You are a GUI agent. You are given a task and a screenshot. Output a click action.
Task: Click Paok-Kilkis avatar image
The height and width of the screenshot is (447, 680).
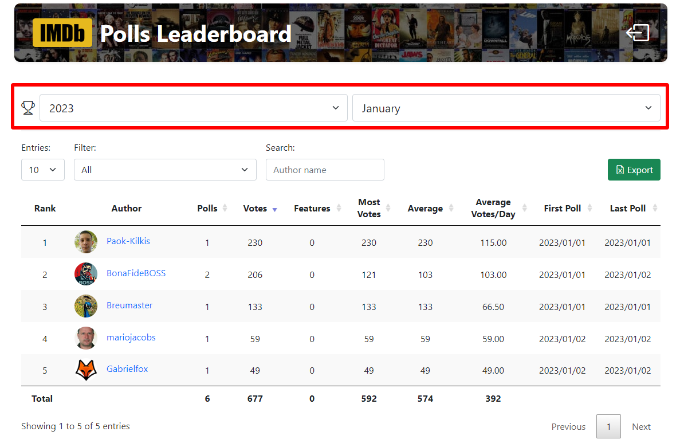[x=85, y=242]
